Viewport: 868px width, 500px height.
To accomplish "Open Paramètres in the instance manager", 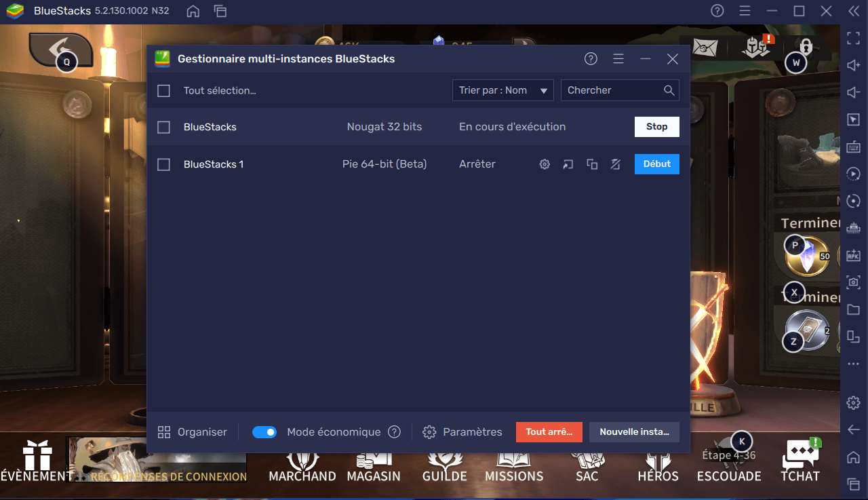I will tap(462, 432).
